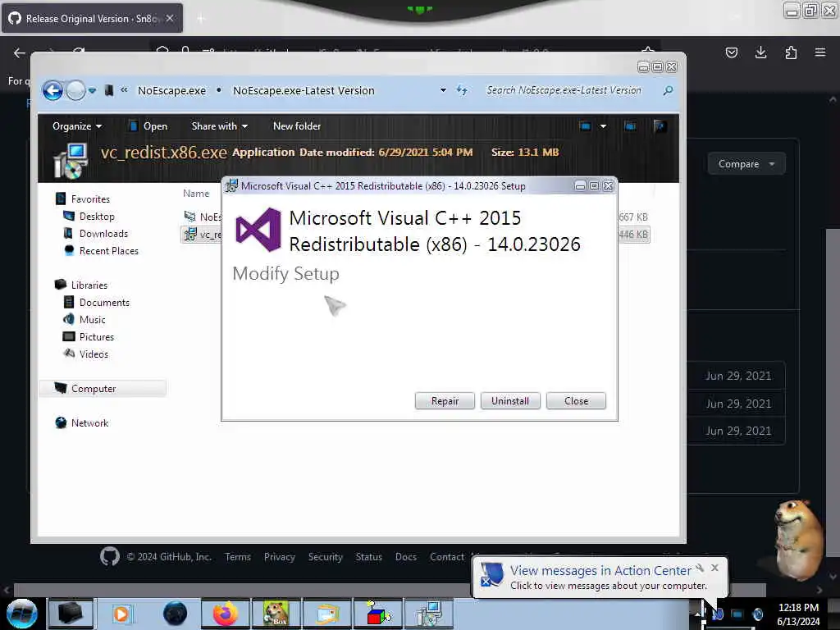Open Security link in GitHub footer

click(325, 557)
